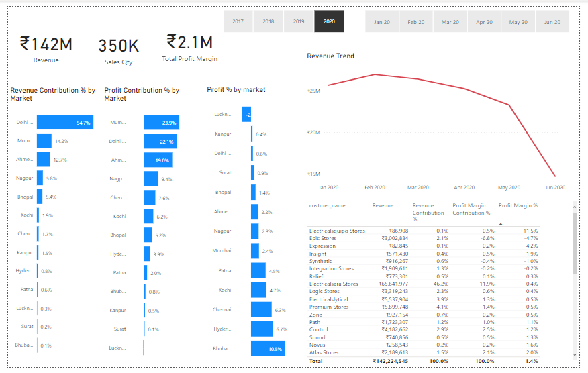Image resolution: width=588 pixels, height=373 pixels.
Task: Click the Electricalsquipo Stores table row
Action: (424, 231)
